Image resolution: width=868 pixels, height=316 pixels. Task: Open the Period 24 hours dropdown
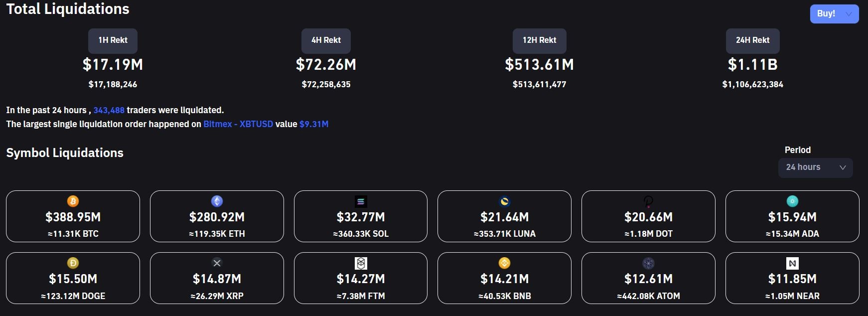pos(815,167)
